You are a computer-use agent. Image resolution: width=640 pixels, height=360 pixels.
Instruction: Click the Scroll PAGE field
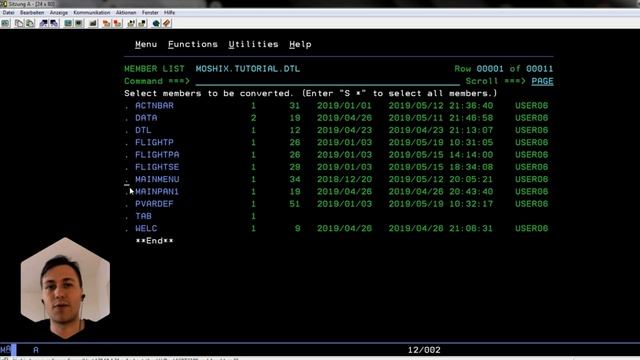pos(542,81)
